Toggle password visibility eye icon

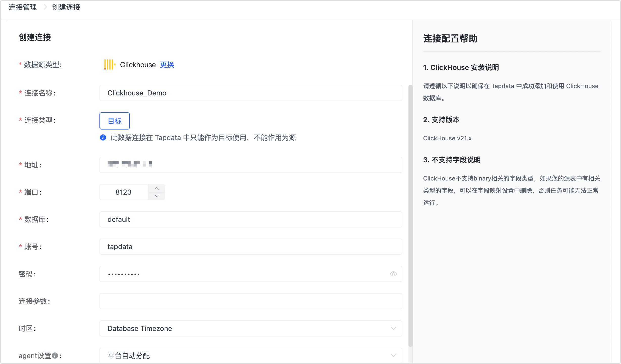coord(393,274)
